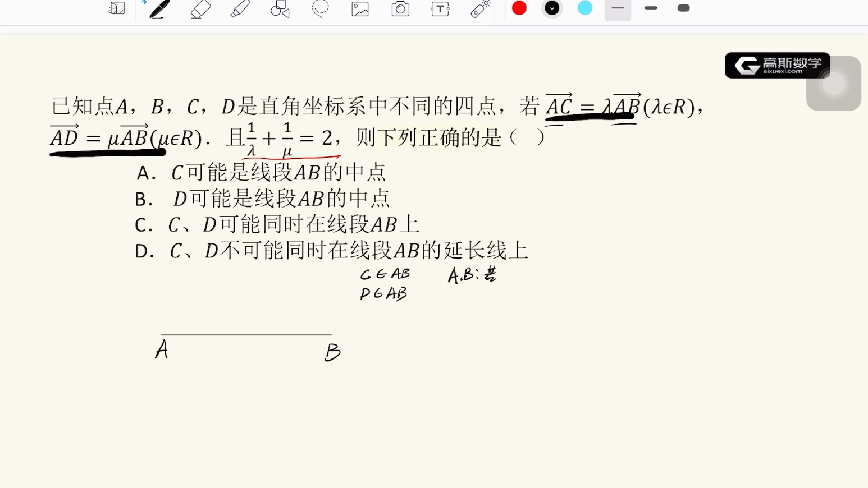
Task: Tap the floating round assistive button
Action: coord(834,84)
